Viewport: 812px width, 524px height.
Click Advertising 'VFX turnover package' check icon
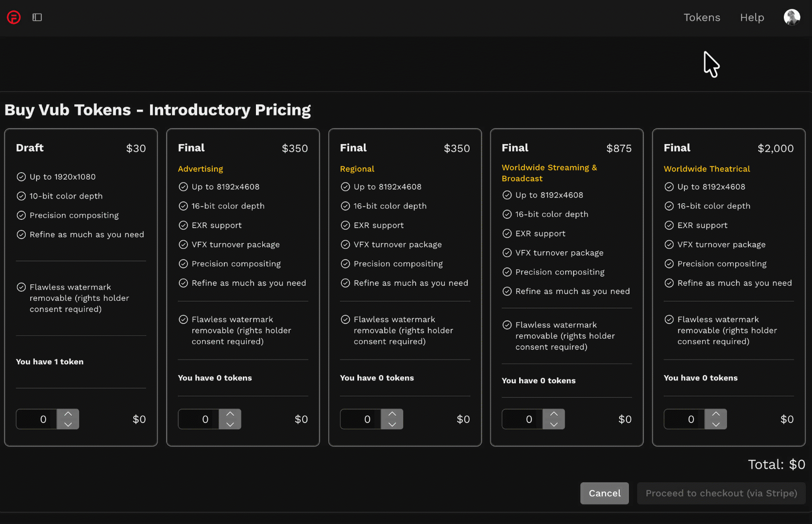click(x=183, y=245)
